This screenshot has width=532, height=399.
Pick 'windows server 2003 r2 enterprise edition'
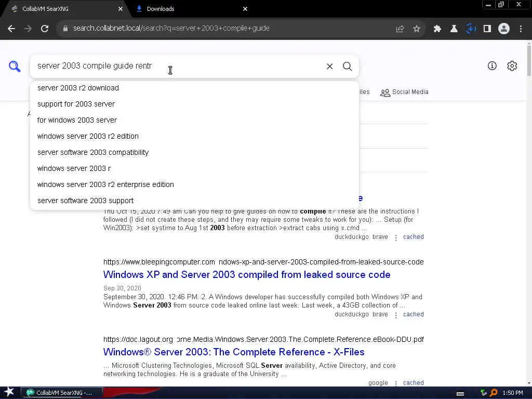(x=194, y=184)
